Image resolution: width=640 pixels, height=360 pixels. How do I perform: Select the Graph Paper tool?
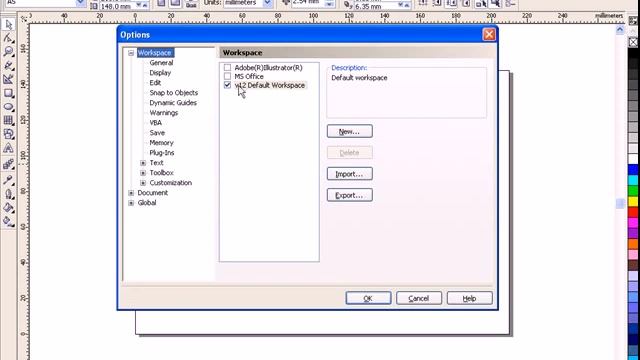(x=8, y=120)
